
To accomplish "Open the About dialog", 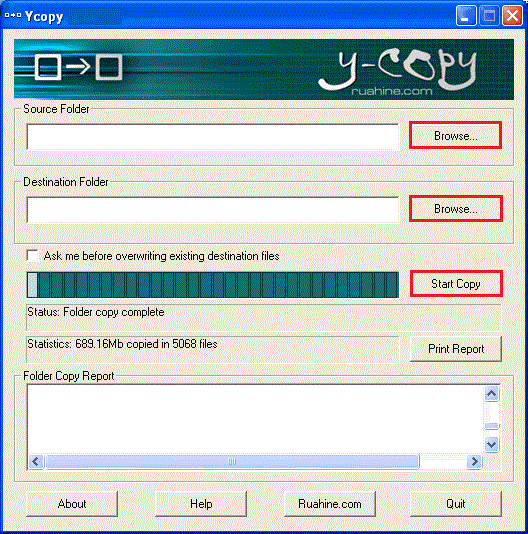I will pyautogui.click(x=72, y=504).
